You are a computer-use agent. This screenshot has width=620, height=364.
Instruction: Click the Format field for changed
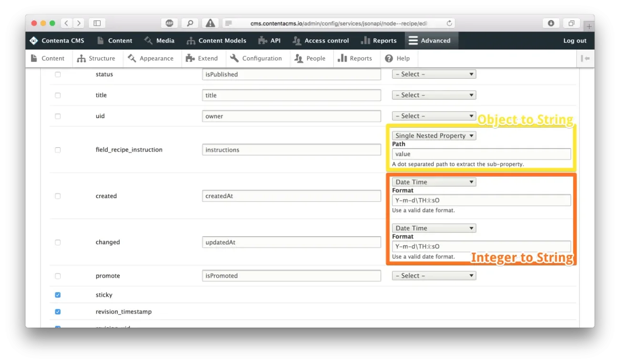tap(481, 246)
